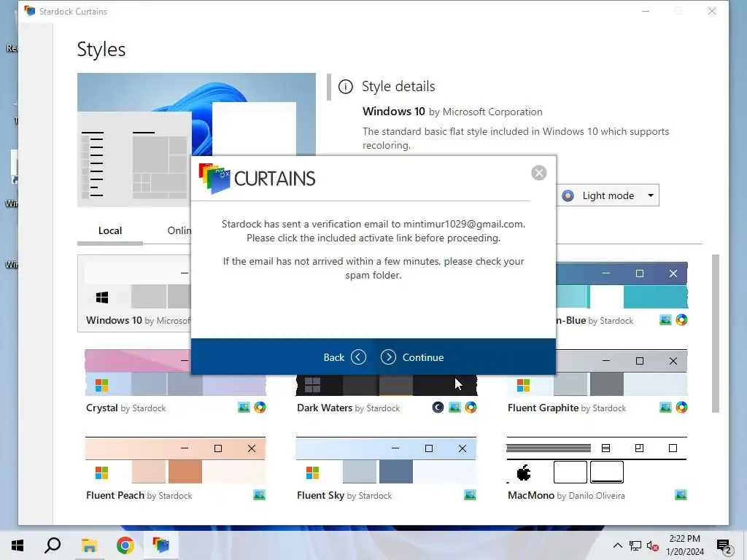The image size is (747, 560).
Task: Open taskbar search magnifier
Action: tap(53, 545)
